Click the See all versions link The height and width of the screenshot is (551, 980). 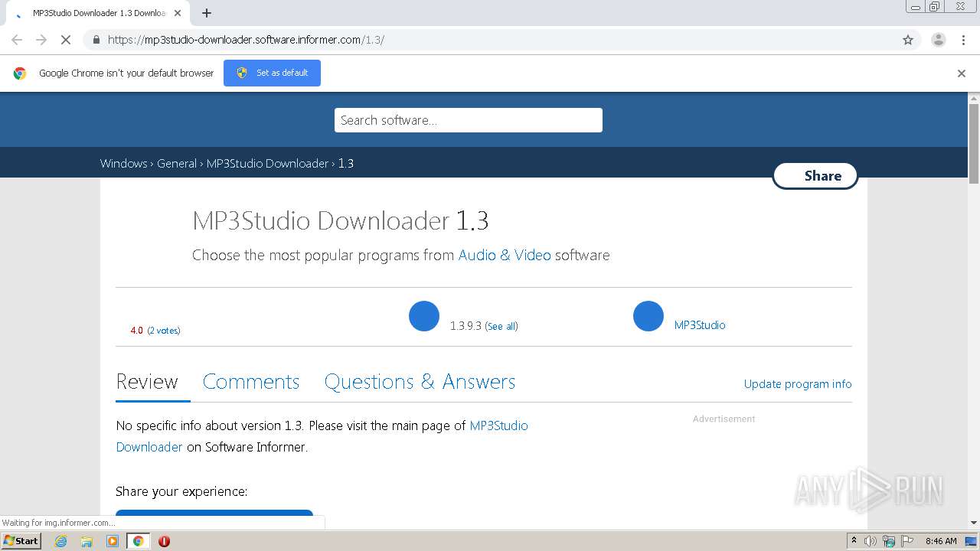coord(501,326)
